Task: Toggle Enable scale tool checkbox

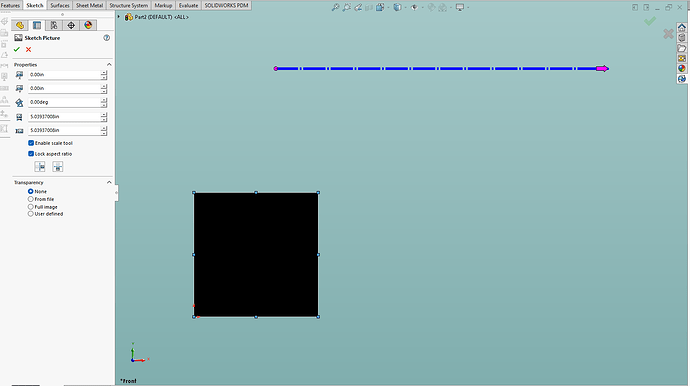Action: [x=31, y=143]
